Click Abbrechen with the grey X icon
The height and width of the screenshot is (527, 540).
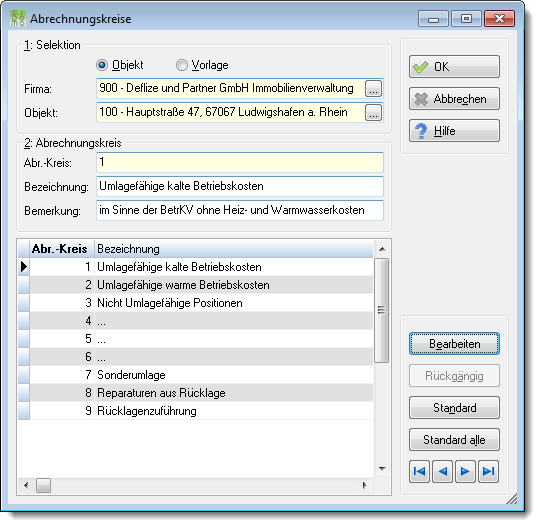click(x=454, y=99)
